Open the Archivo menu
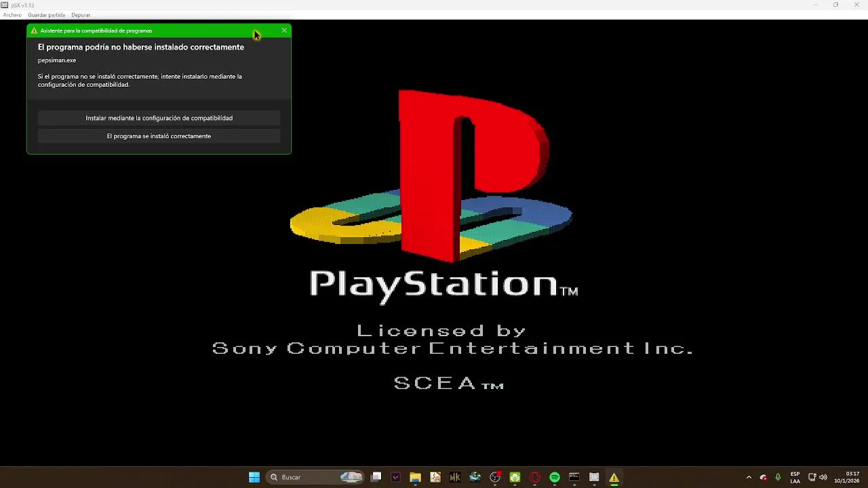Viewport: 868px width, 488px height. click(12, 15)
